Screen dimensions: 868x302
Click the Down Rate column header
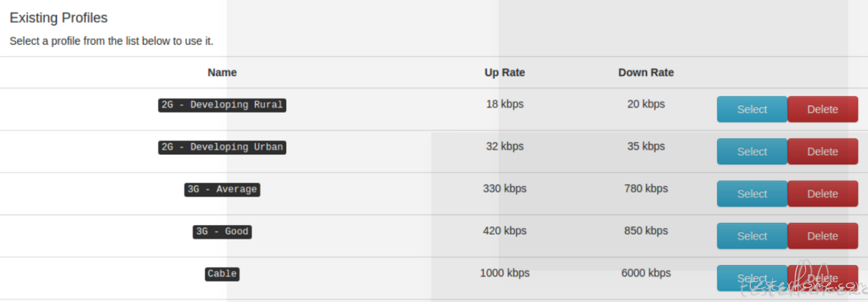pyautogui.click(x=646, y=72)
